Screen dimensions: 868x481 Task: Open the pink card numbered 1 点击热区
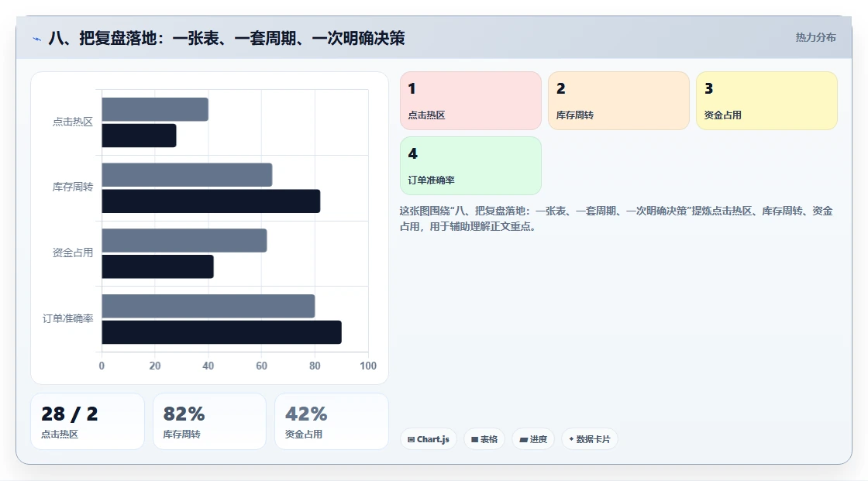(x=470, y=101)
